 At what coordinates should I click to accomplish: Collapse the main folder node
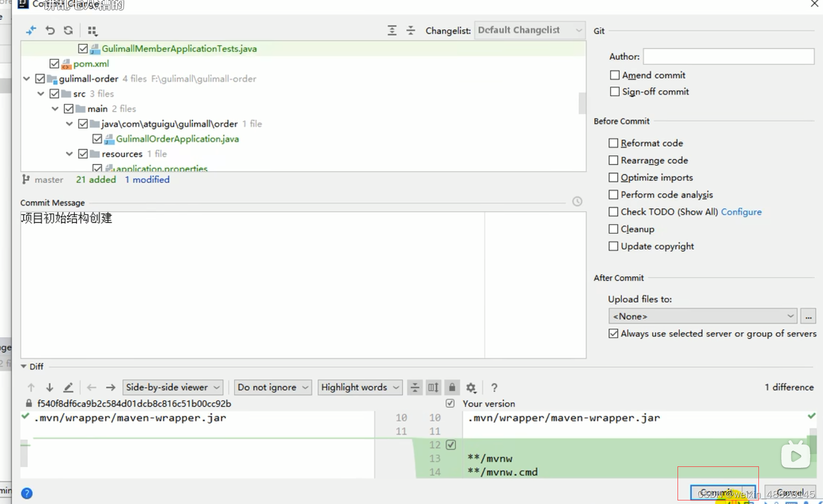click(55, 109)
